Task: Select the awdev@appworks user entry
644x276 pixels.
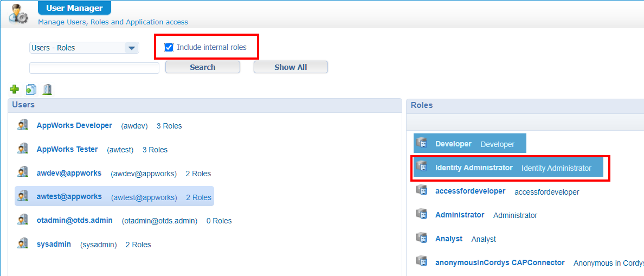Action: click(69, 173)
